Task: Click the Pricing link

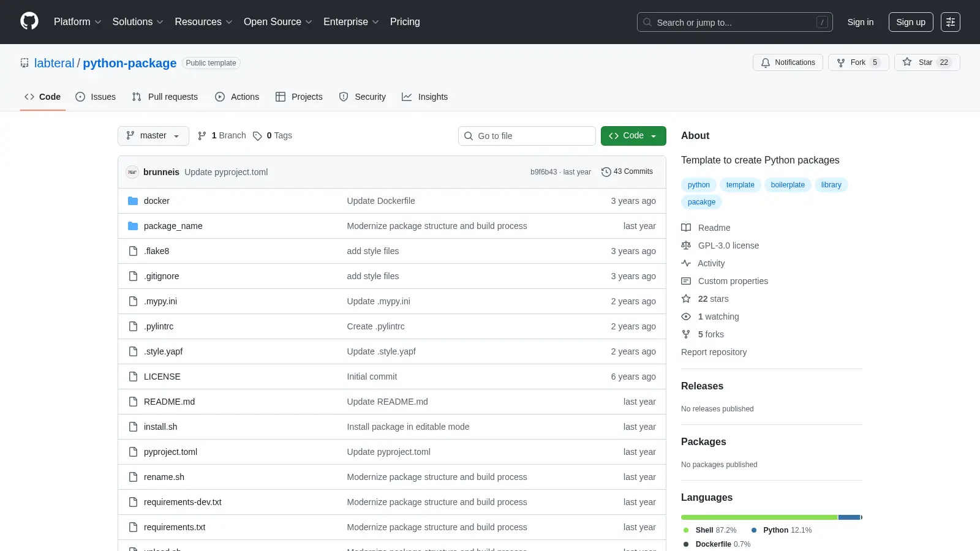Action: tap(405, 21)
